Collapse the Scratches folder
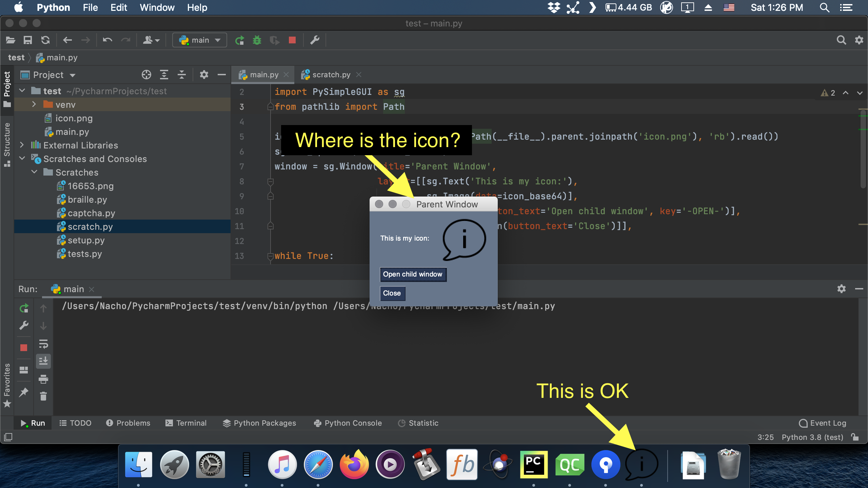Screen dimensions: 868x488 tap(34, 172)
